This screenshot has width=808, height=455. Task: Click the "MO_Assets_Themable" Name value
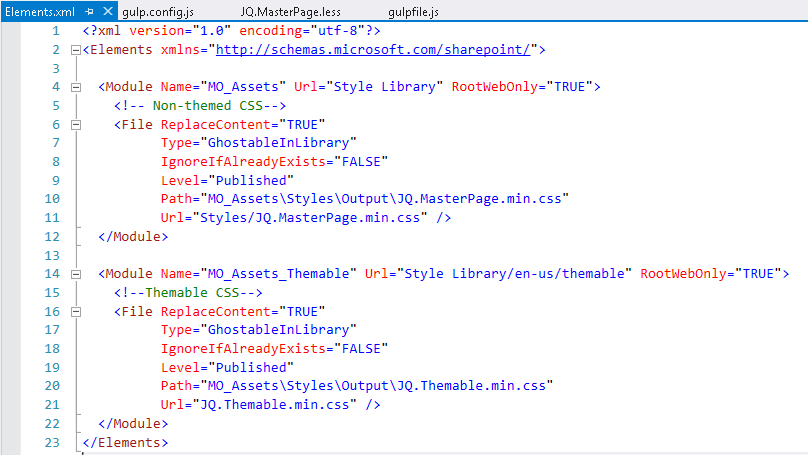click(x=278, y=274)
